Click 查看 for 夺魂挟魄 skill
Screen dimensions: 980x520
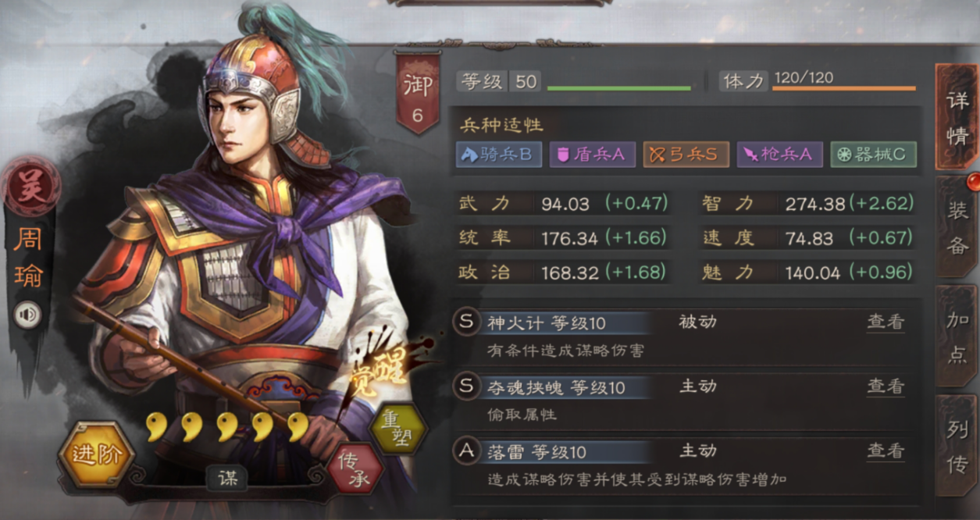click(x=886, y=386)
